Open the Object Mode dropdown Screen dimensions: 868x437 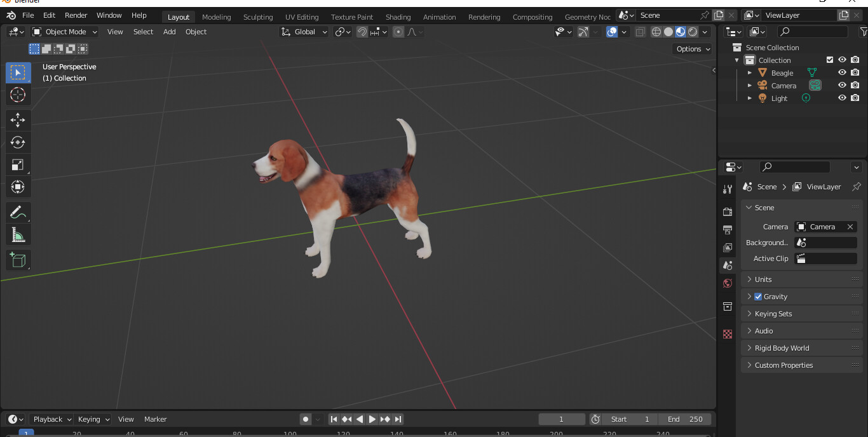[64, 31]
